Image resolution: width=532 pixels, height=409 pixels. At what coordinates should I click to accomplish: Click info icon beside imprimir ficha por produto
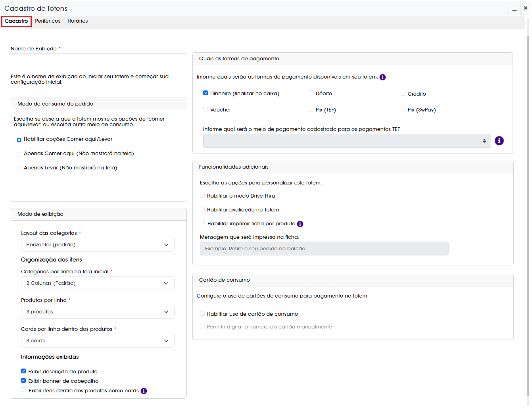point(300,224)
